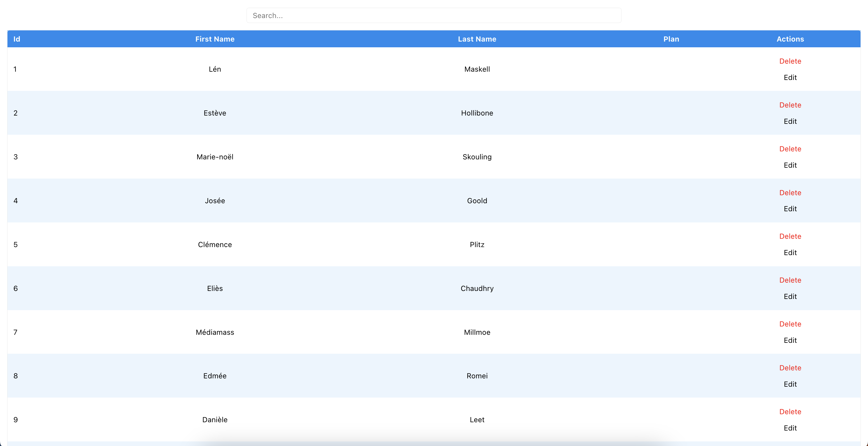Edit Eliès Chaudhry row
The width and height of the screenshot is (868, 446).
point(790,297)
